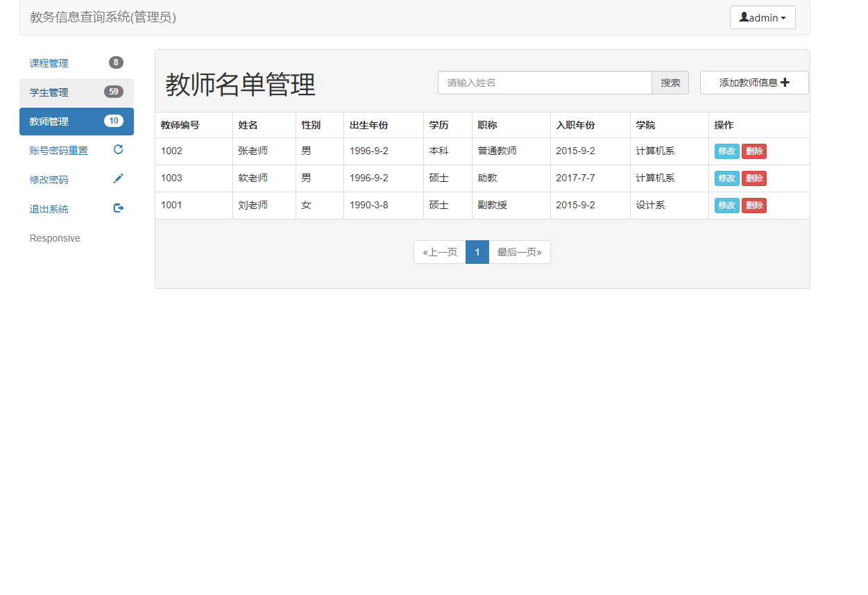Viewport: 868px width, 595px height.
Task: Click the badge showing 8 on 课程管理
Action: (116, 62)
